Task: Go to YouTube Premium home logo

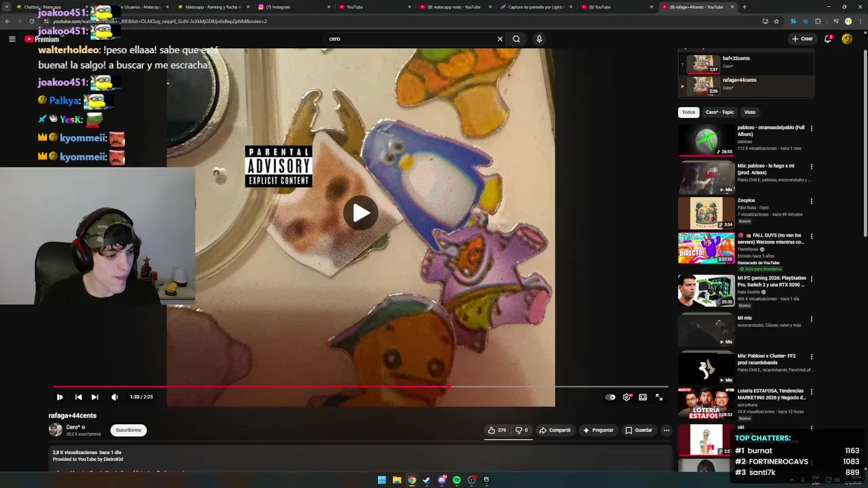Action: [42, 39]
